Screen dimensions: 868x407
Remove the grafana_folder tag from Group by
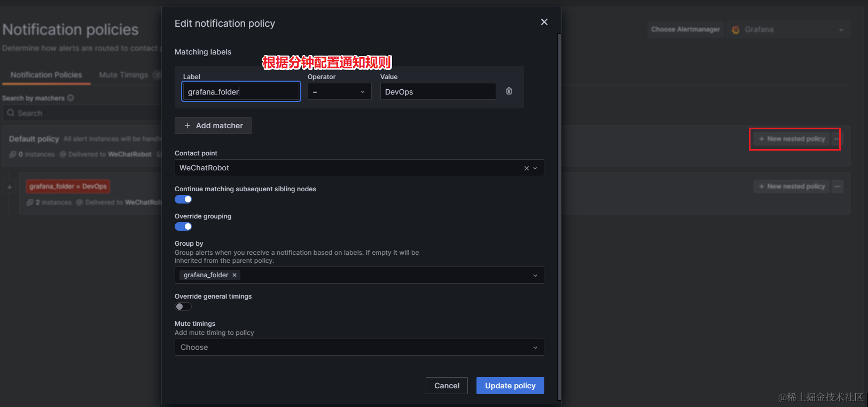234,275
